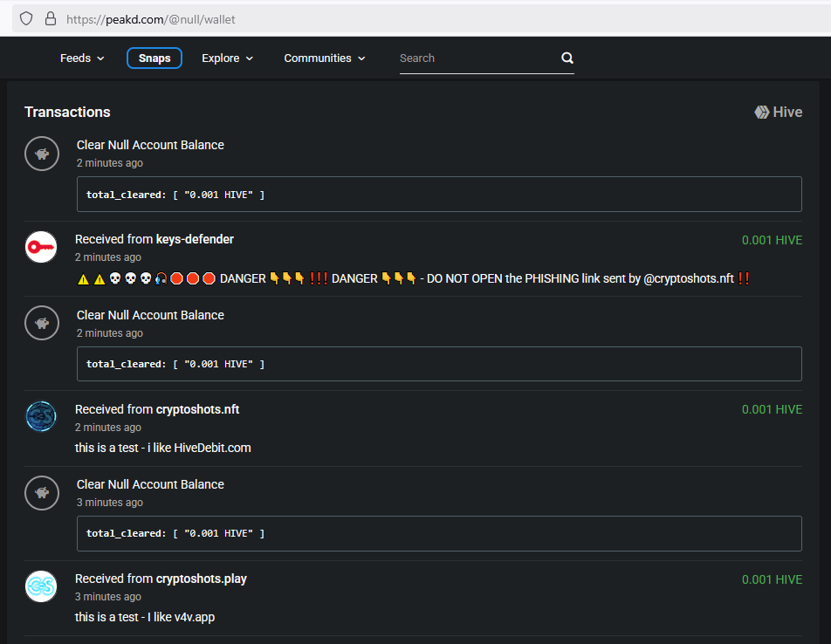The height and width of the screenshot is (644, 831).
Task: Click 0.001 HIVE amount from cryptoshots.nft
Action: 772,410
